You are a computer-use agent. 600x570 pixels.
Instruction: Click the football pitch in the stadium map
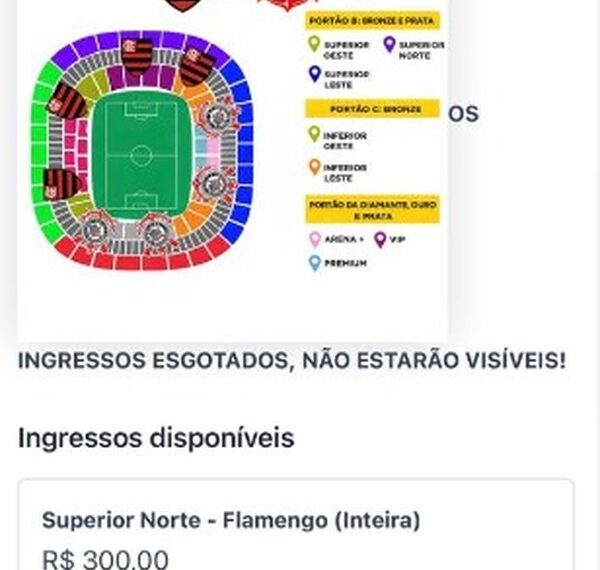pyautogui.click(x=141, y=156)
